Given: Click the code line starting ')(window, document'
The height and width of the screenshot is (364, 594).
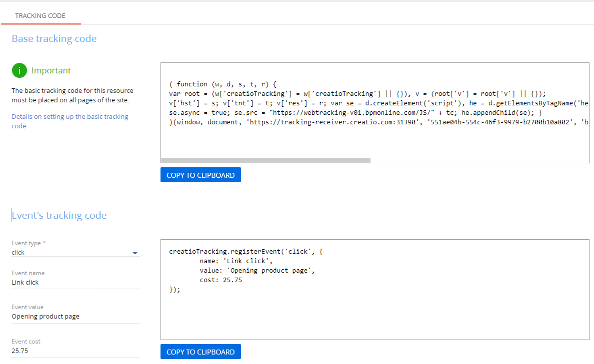Looking at the screenshot, I should point(378,122).
